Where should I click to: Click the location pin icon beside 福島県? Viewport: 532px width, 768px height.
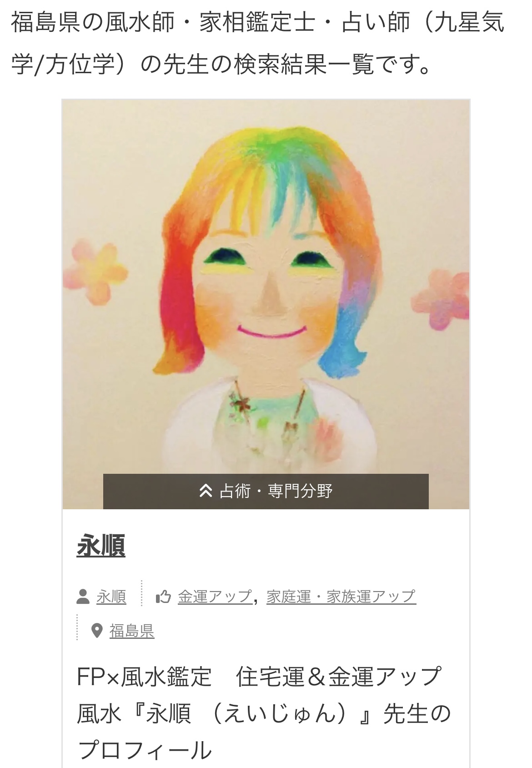[x=97, y=631]
